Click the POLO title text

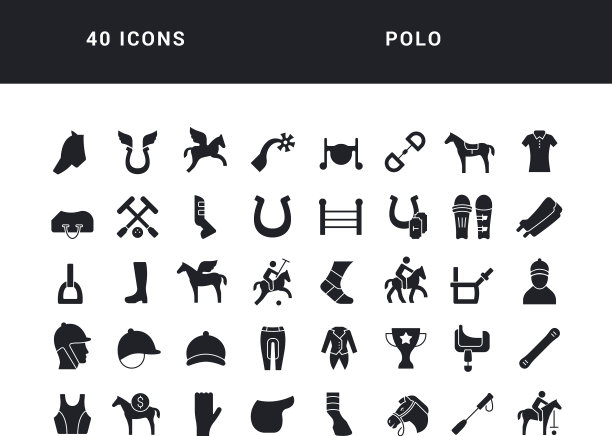pos(413,39)
